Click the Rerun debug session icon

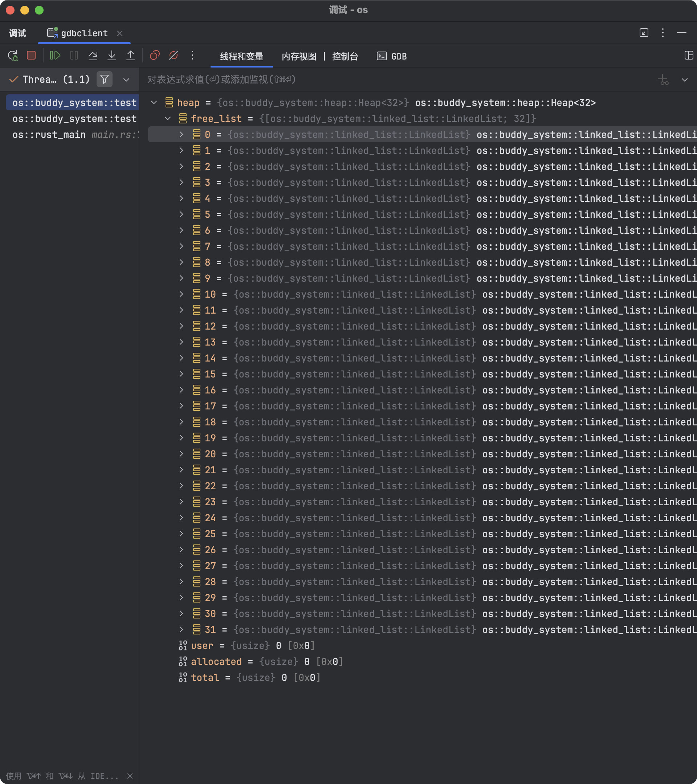[13, 56]
